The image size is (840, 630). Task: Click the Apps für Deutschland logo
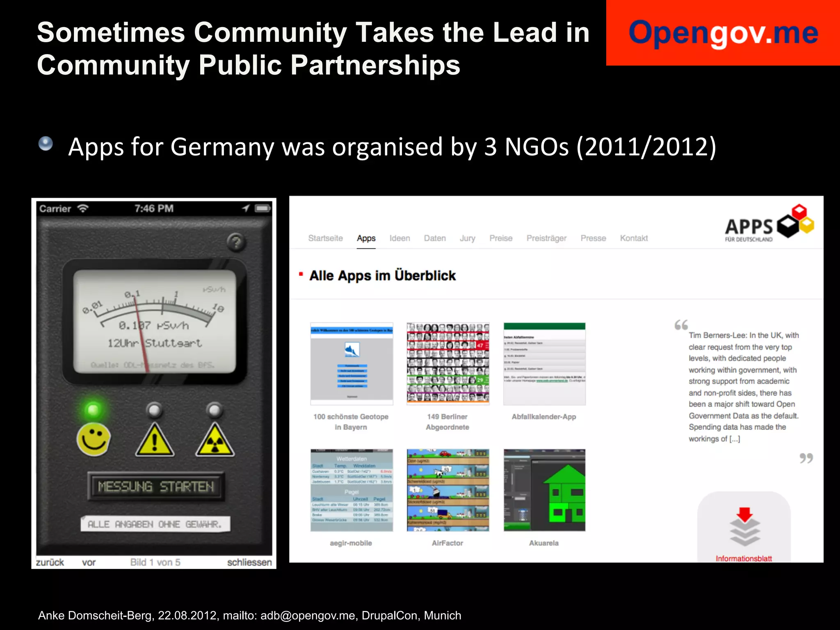pyautogui.click(x=769, y=224)
